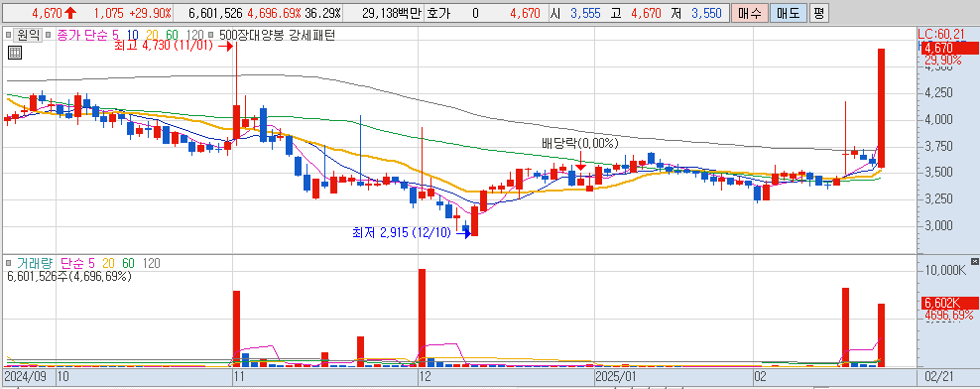The width and height of the screenshot is (980, 389).
Task: Click the 종가 단순 moving average label
Action: point(83,36)
